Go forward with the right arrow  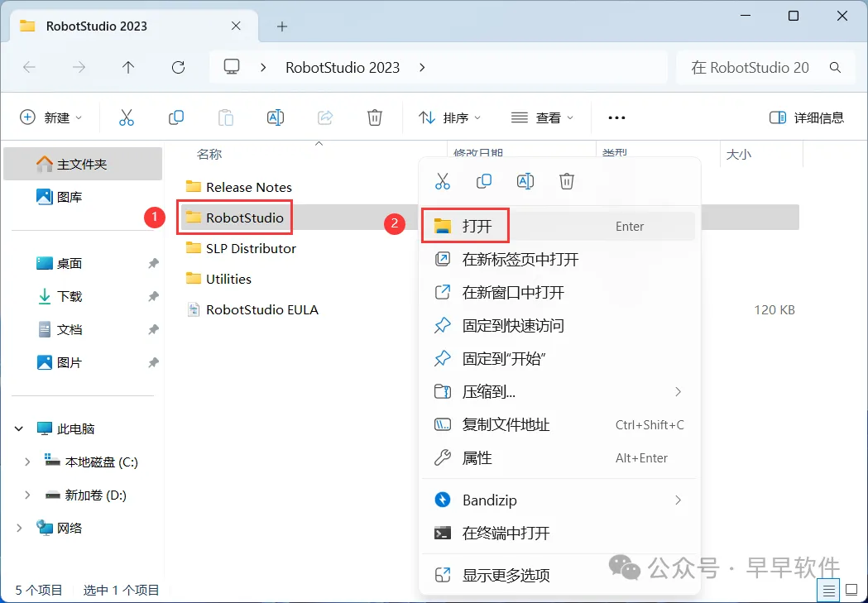point(79,68)
